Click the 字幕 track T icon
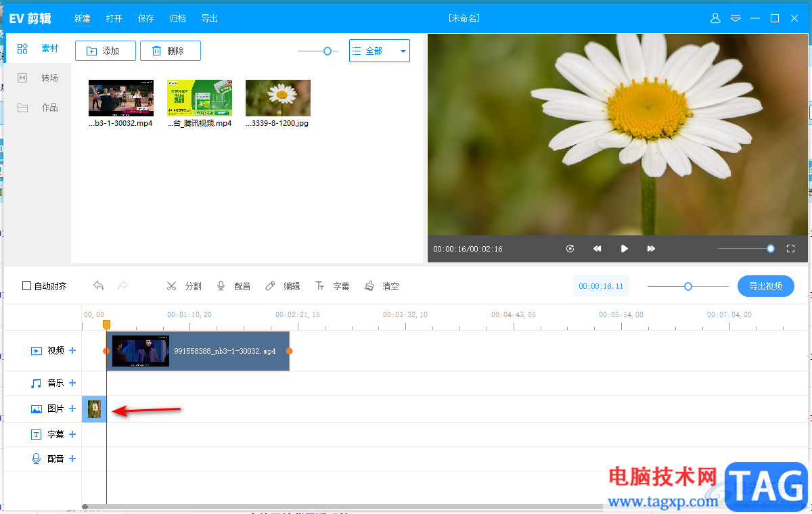 (x=37, y=434)
